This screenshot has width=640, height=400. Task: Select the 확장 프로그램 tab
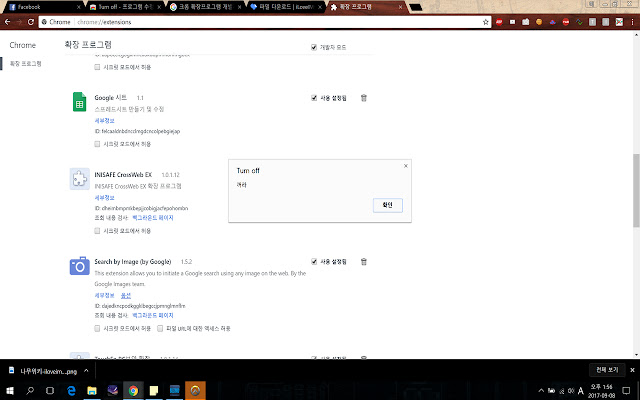point(365,7)
